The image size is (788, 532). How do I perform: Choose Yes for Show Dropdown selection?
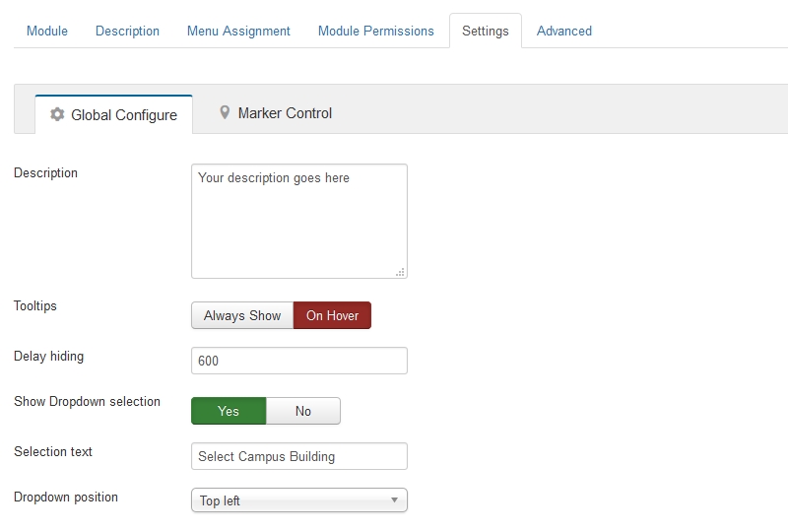pyautogui.click(x=229, y=411)
